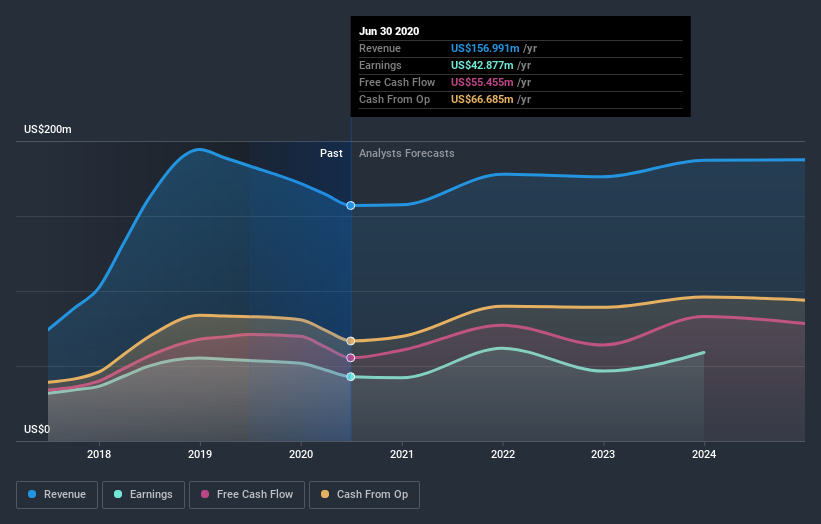Toggle the Earnings legend button
Screen dimensions: 821x524
pos(143,495)
